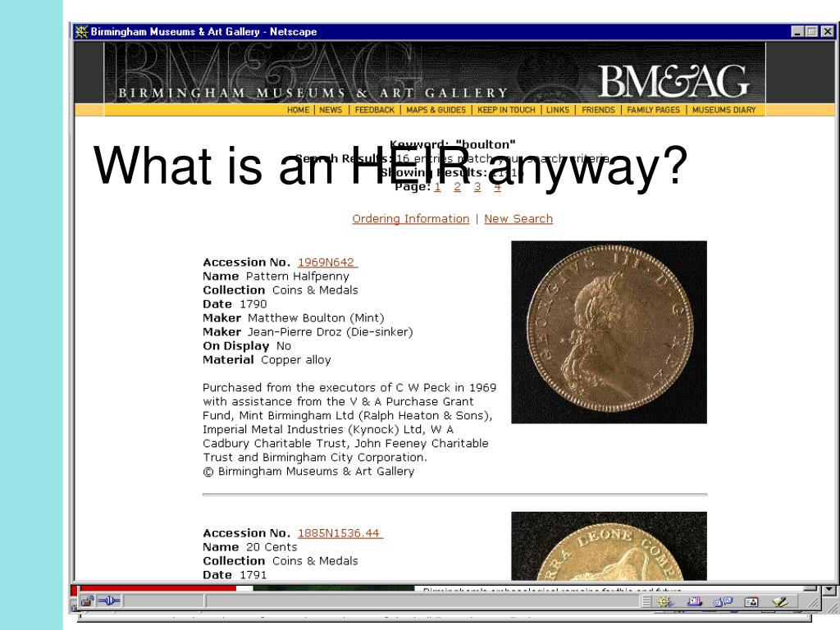Click the scrollbar down arrow
840x630 pixels.
point(829,590)
